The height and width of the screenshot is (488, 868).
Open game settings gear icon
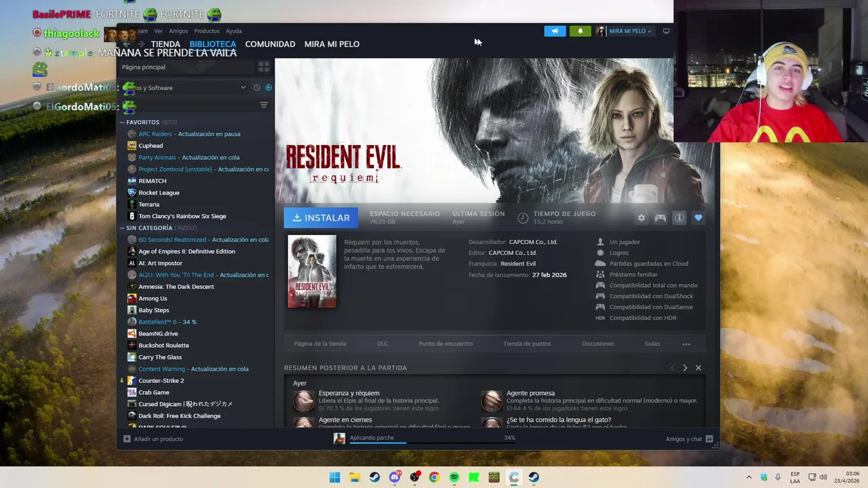642,218
